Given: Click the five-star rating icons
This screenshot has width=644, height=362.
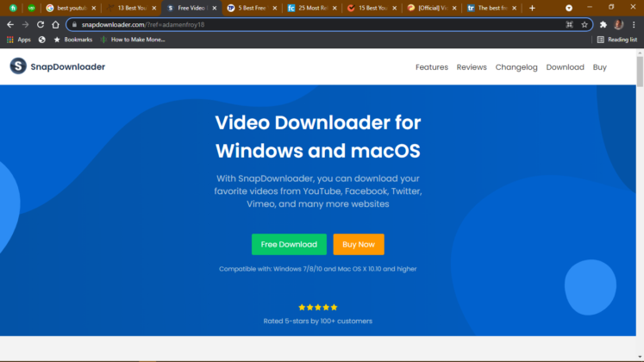Looking at the screenshot, I should (318, 307).
